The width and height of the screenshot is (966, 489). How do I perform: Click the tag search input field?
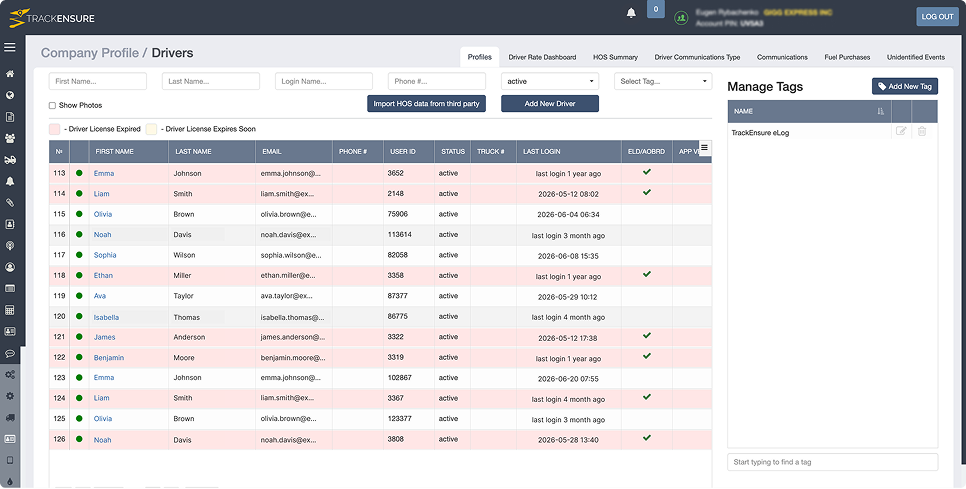(832, 462)
